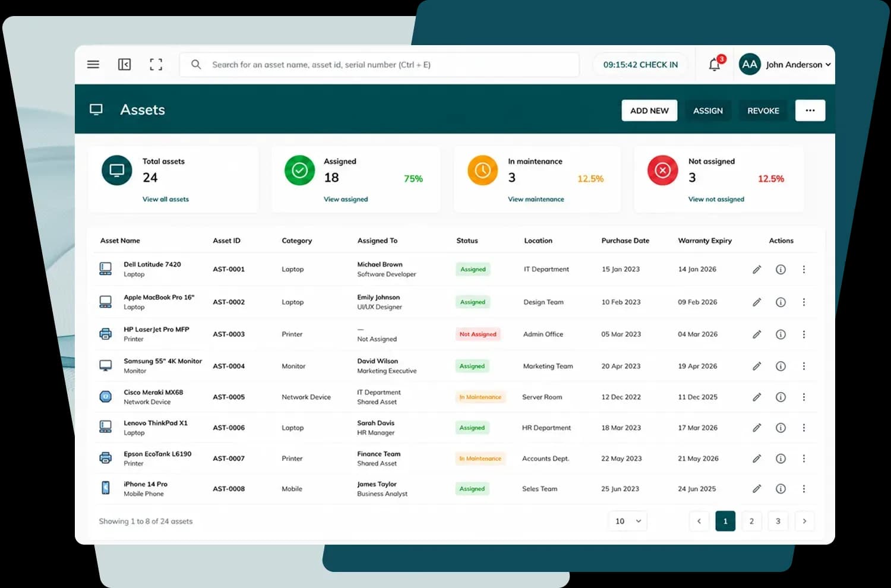The image size is (891, 588).
Task: Open kebab menu for Lenovo ThinkPad X1
Action: [804, 428]
